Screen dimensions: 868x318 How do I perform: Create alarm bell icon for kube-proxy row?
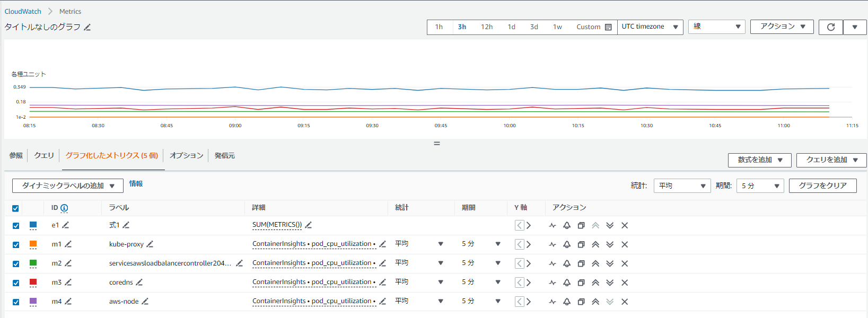pos(567,244)
